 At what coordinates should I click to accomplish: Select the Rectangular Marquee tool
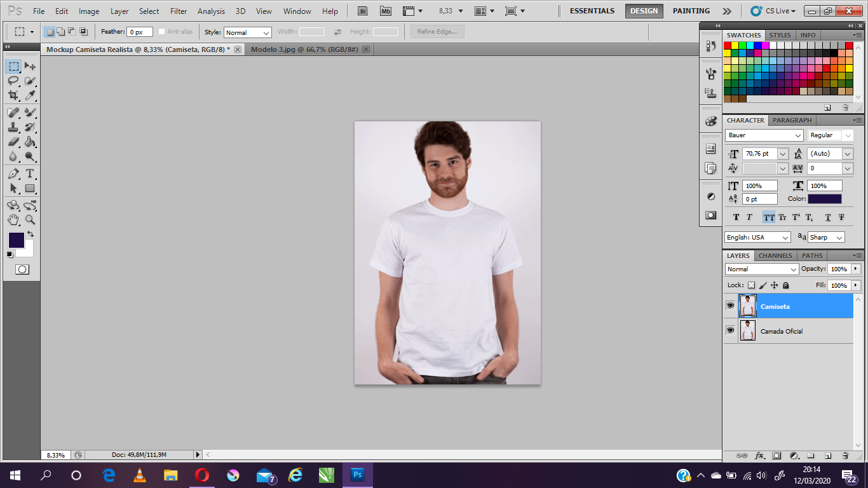click(x=13, y=66)
